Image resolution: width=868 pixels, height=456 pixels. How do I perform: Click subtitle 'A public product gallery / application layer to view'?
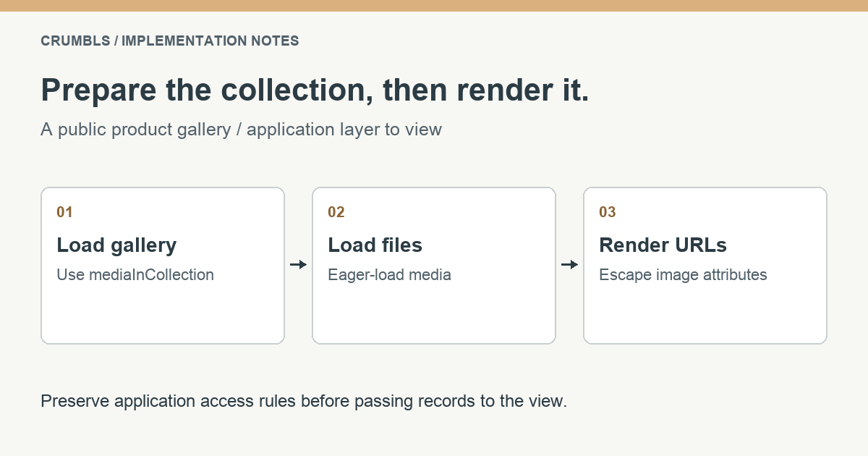(x=241, y=130)
